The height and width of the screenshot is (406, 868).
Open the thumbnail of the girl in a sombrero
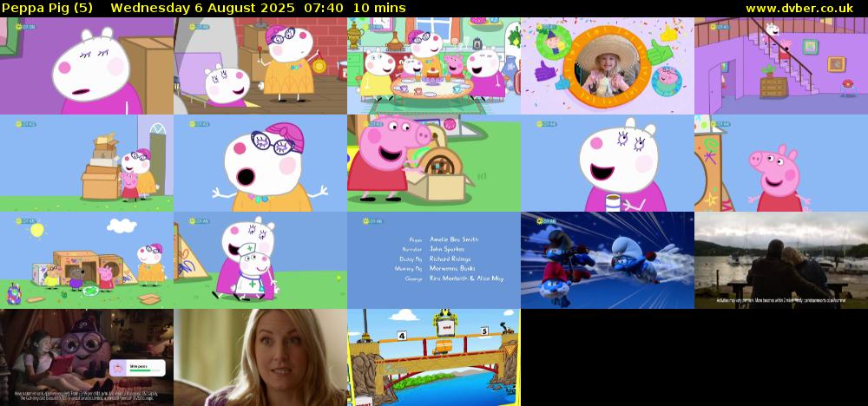(608, 66)
